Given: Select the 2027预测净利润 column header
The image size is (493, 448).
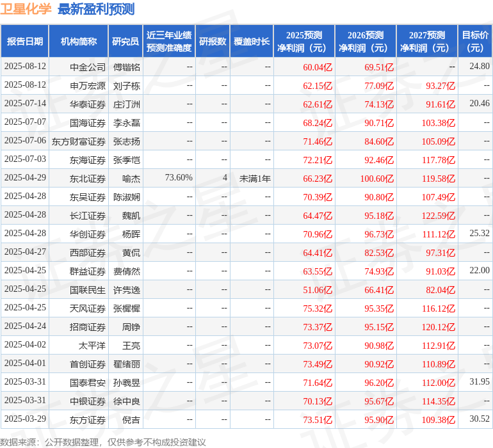Looking at the screenshot, I should [427, 41].
